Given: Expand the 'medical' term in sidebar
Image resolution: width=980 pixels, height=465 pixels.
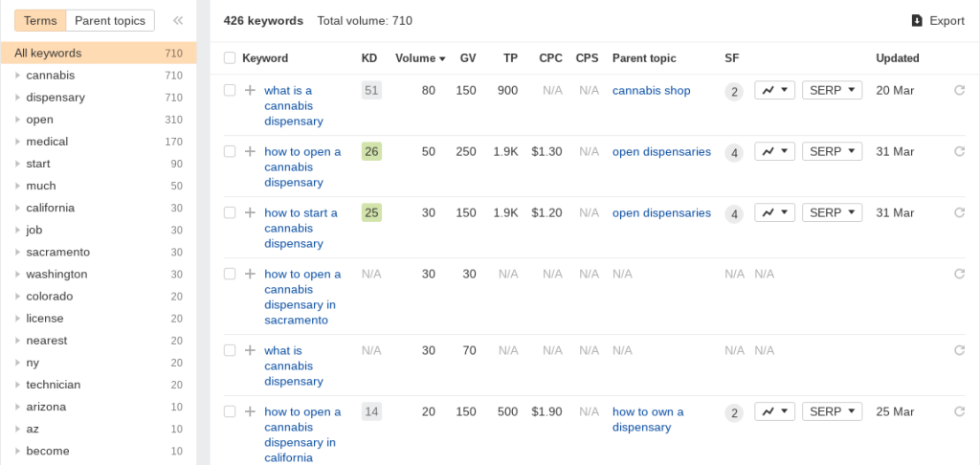Looking at the screenshot, I should pos(18,142).
